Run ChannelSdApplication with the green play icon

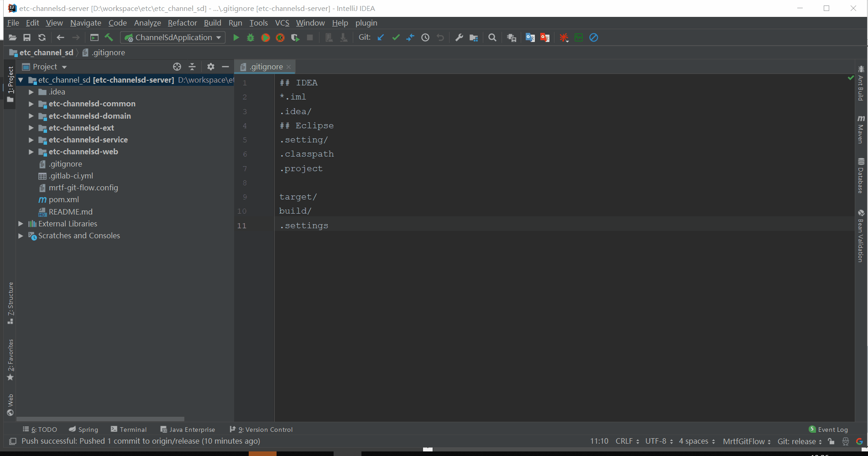236,38
